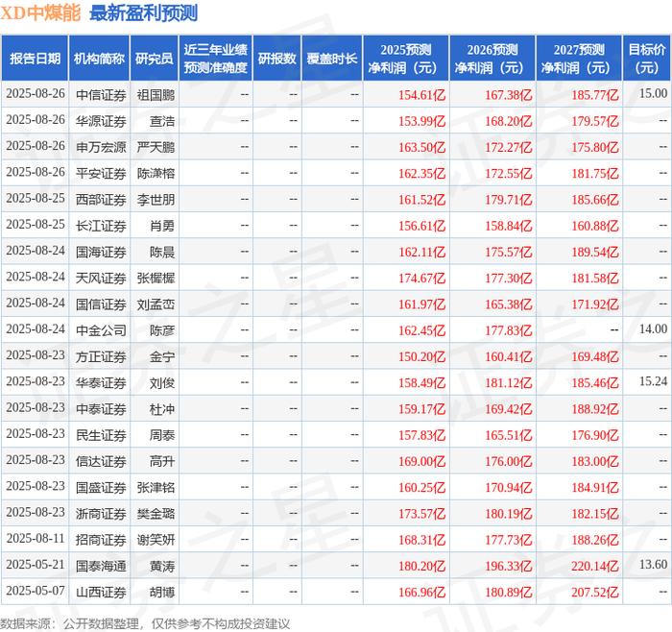Click the 研报数 column header

(276, 59)
